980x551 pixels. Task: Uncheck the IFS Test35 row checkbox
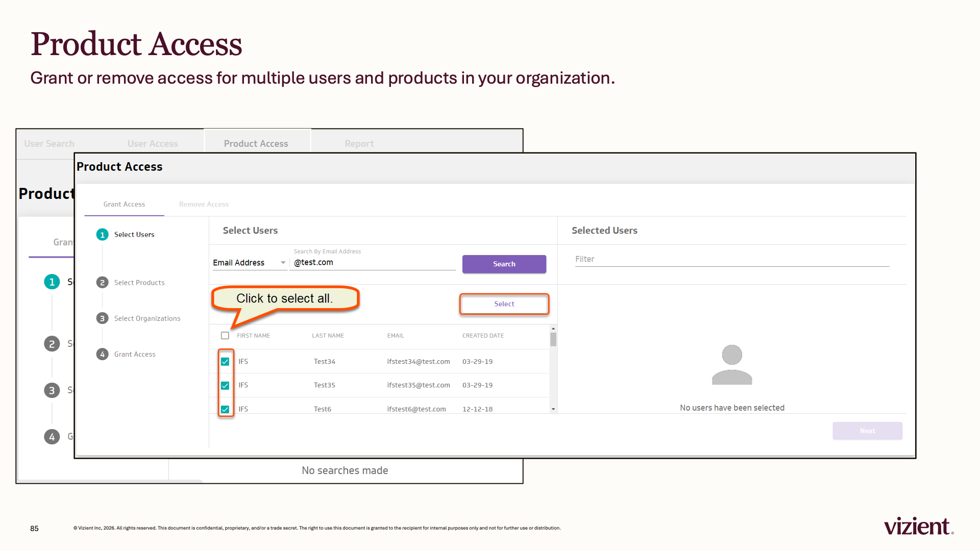225,386
